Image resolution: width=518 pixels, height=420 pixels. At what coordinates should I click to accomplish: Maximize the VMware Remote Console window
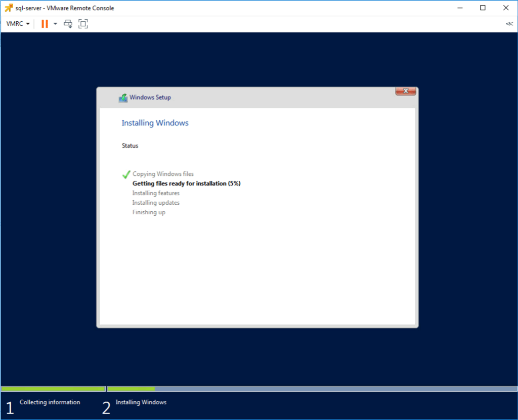[x=483, y=8]
